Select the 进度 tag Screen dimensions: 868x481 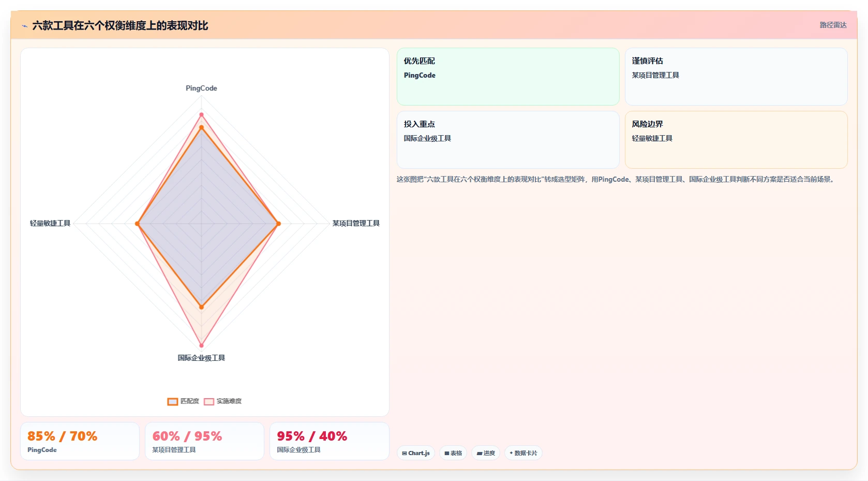click(486, 453)
